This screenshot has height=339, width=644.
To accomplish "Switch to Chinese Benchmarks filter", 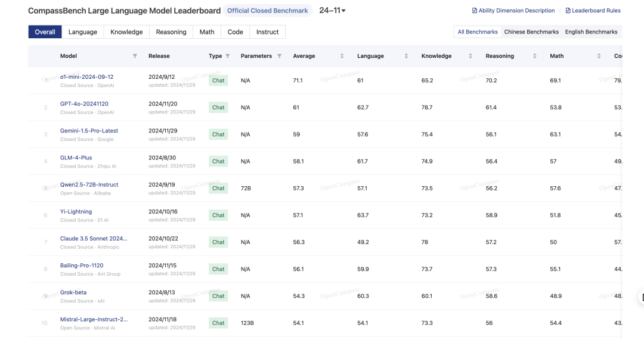I will click(531, 32).
